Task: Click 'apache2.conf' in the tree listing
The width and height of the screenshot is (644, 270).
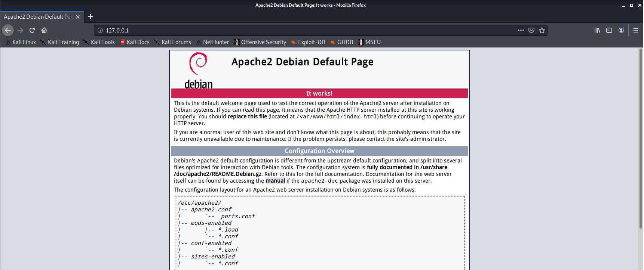Action: point(211,210)
